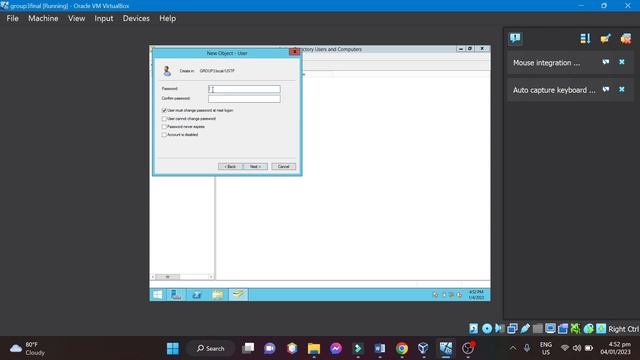
Task: Dismiss the Auto capture keyboard notification
Action: 622,89
